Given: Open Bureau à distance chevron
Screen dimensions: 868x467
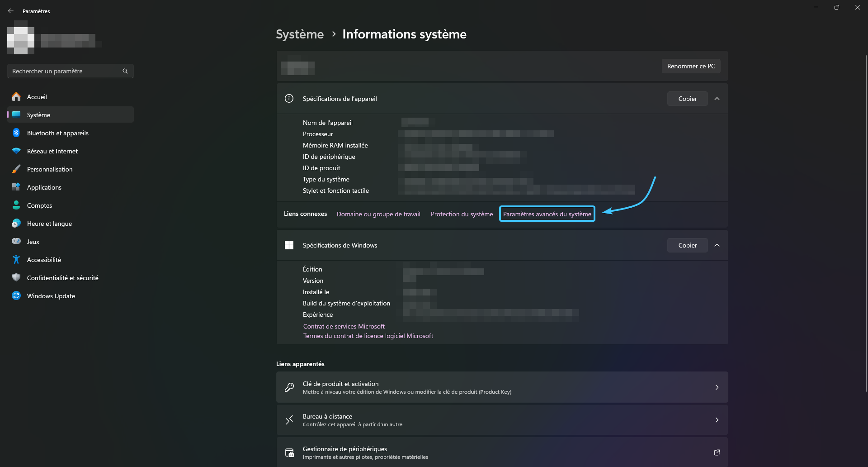Looking at the screenshot, I should (x=717, y=420).
